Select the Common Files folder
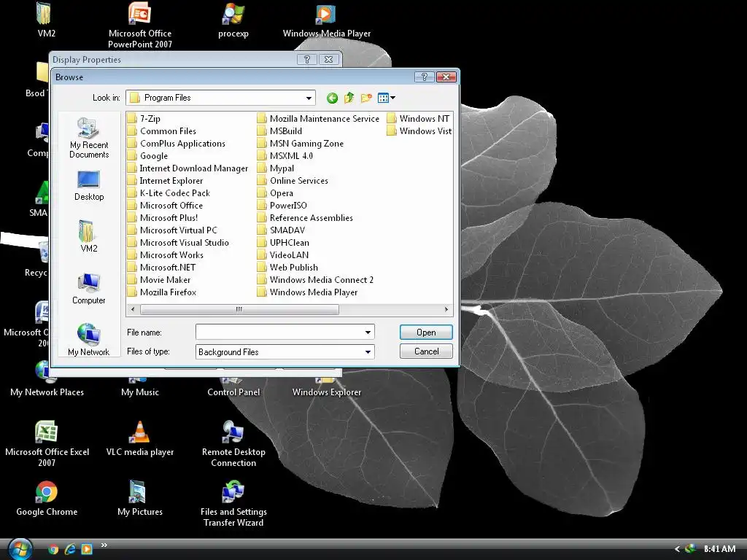The width and height of the screenshot is (747, 560). click(161, 131)
